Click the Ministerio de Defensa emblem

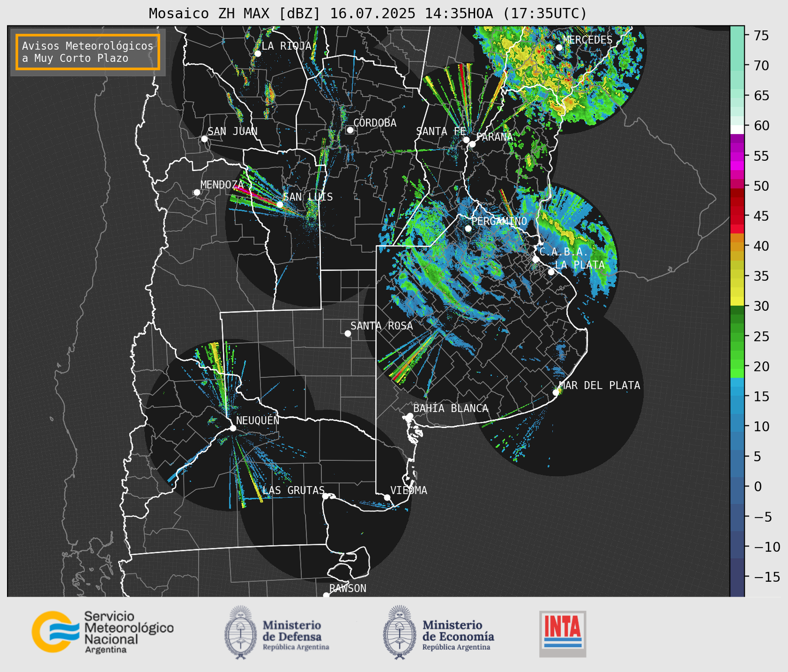coord(240,632)
